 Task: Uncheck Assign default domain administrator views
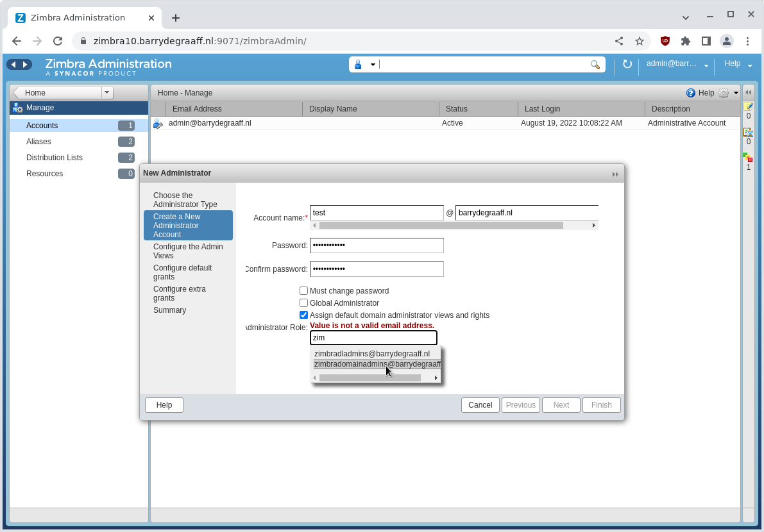point(303,315)
